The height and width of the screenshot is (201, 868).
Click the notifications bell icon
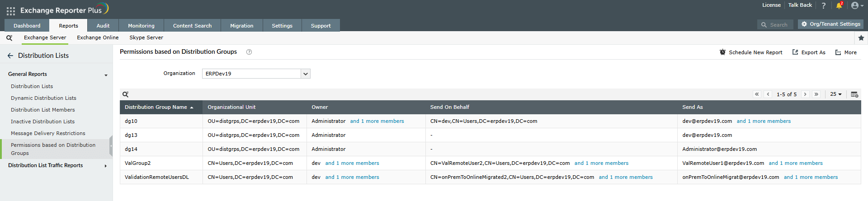tap(839, 6)
